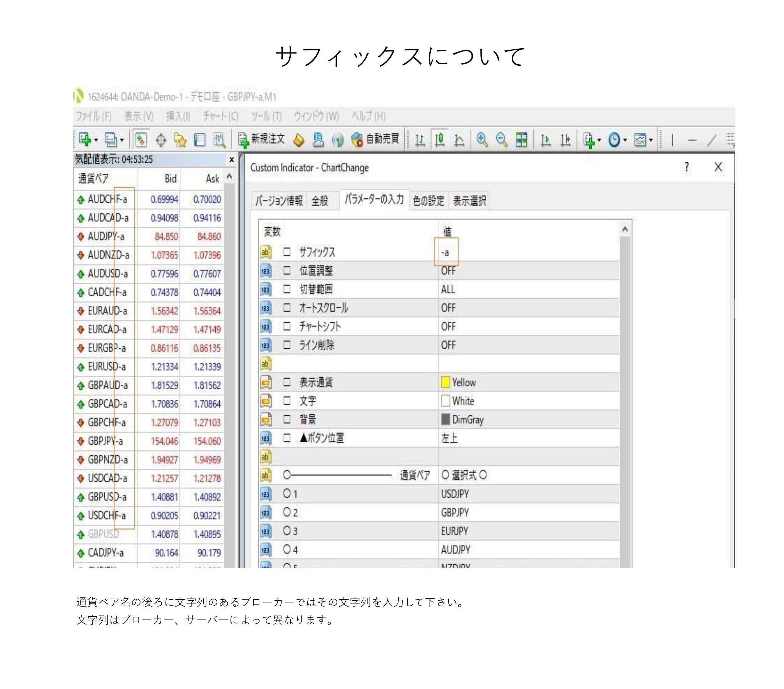784x689 pixels.
Task: Click the サフィックス value field containing -a
Action: [446, 252]
